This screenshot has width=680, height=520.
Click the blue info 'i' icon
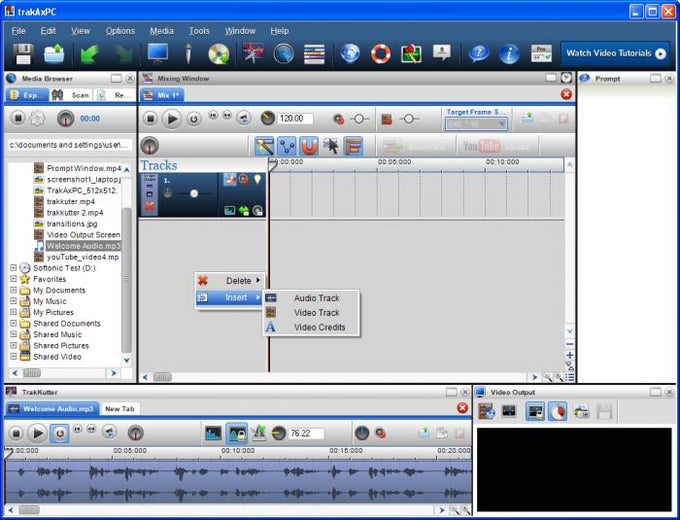(x=509, y=54)
